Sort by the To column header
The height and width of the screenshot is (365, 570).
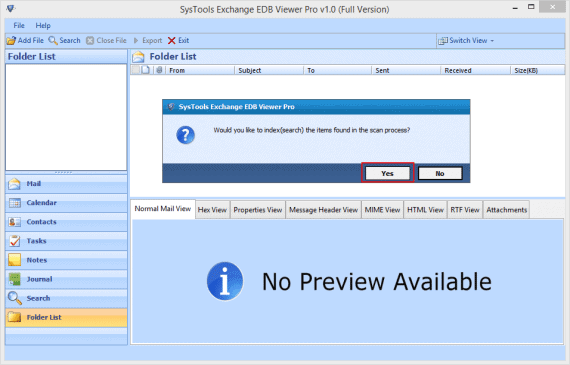[337, 70]
